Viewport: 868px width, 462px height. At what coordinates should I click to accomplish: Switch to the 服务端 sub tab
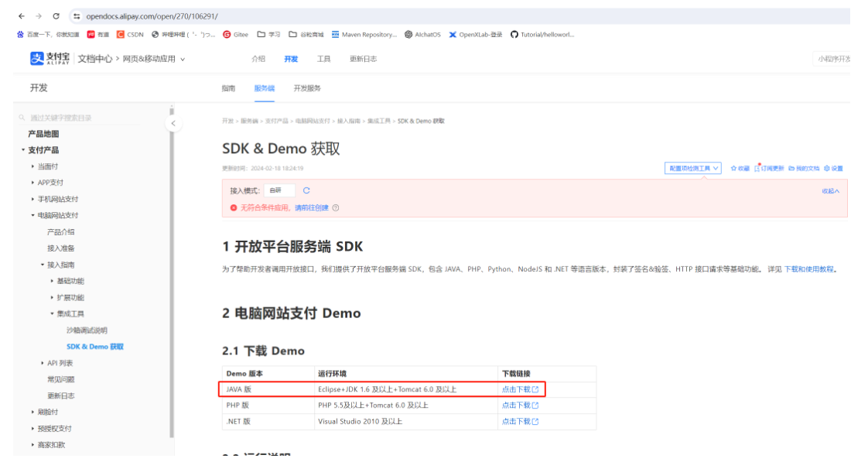264,88
